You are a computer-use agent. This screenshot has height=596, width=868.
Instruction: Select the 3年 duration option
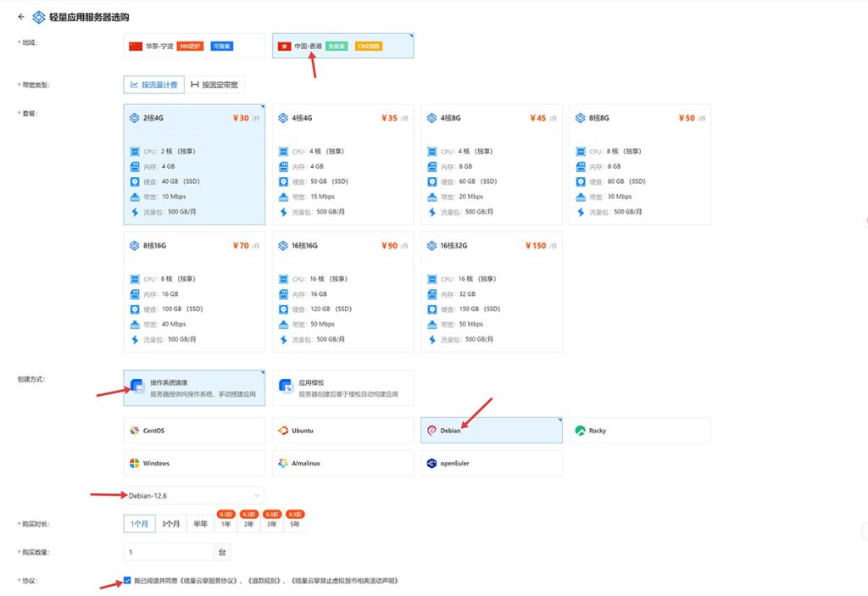272,524
